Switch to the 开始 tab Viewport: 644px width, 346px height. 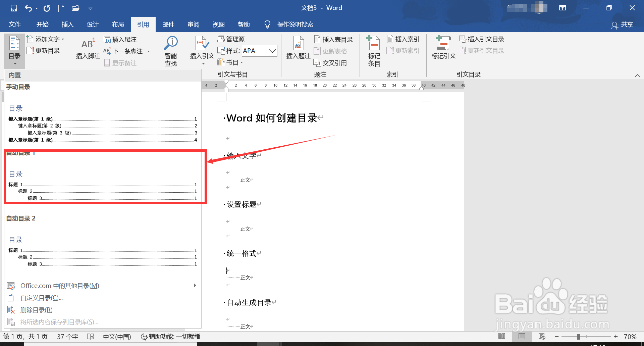pos(43,24)
